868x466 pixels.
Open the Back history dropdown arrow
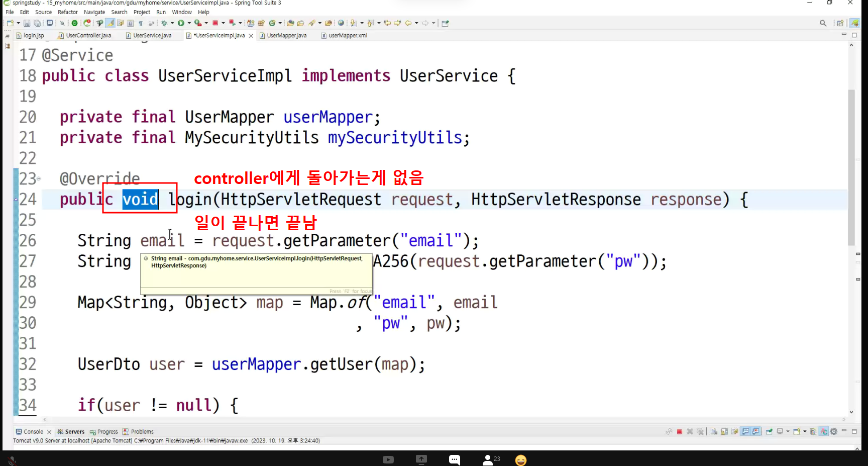pos(416,23)
